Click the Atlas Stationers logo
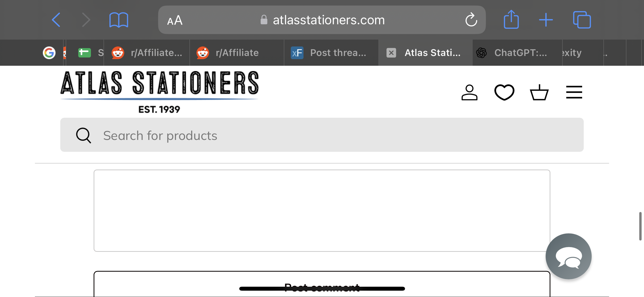644x297 pixels. click(x=159, y=92)
